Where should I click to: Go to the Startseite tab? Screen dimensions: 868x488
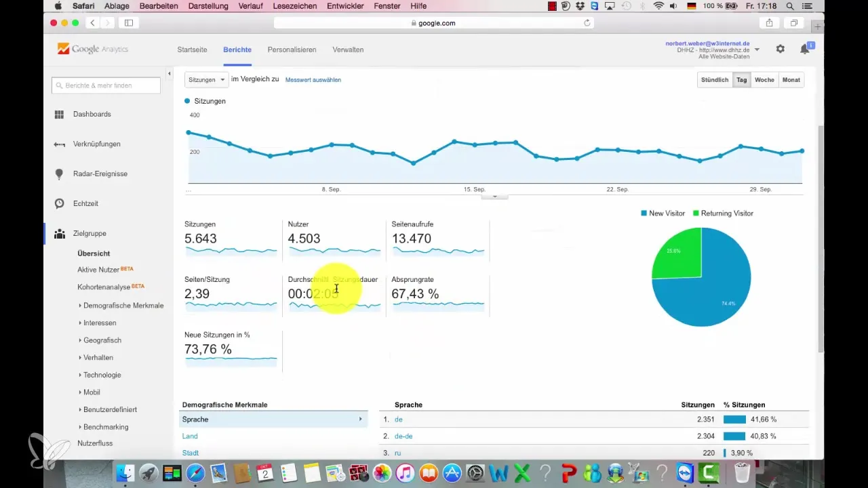192,49
